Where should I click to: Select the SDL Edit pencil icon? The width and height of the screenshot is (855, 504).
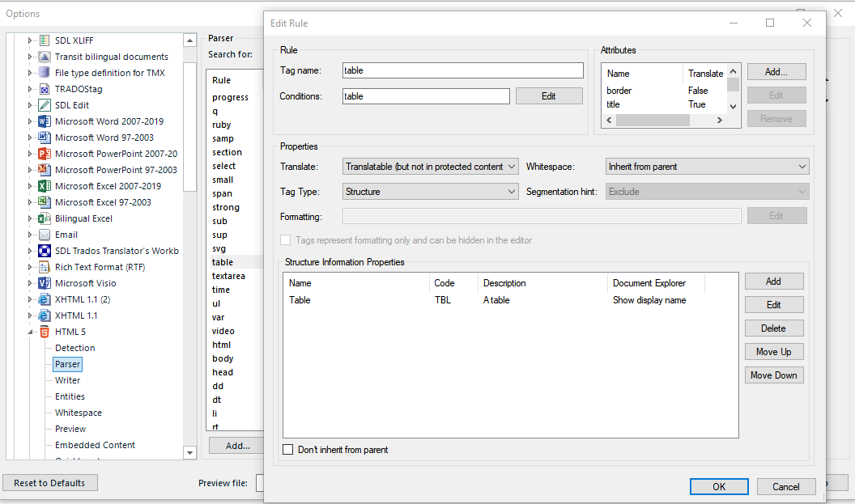(x=45, y=105)
